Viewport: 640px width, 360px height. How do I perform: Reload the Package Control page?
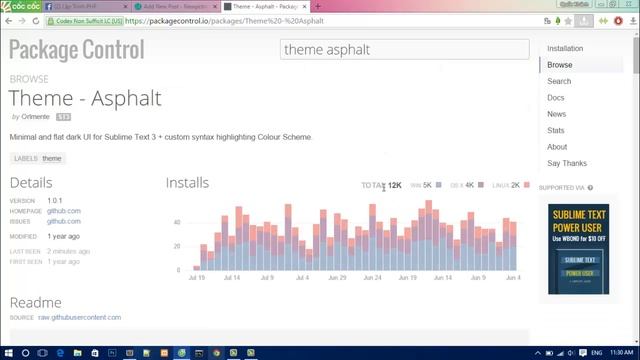point(36,21)
